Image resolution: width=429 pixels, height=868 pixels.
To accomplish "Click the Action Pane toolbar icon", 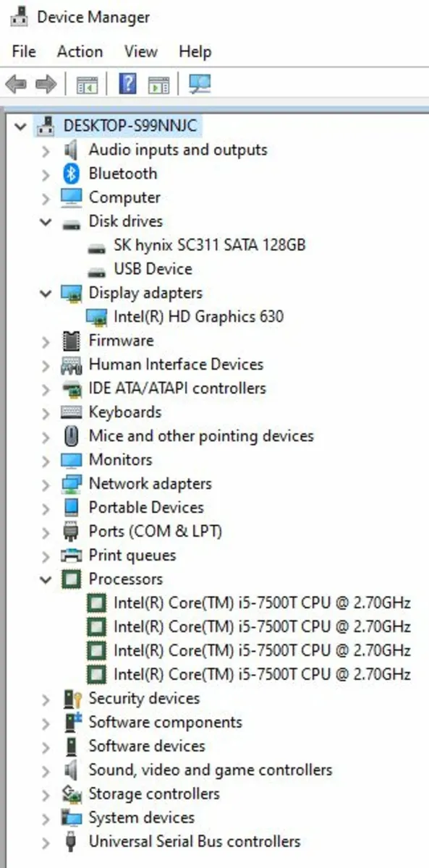I will pos(158,85).
